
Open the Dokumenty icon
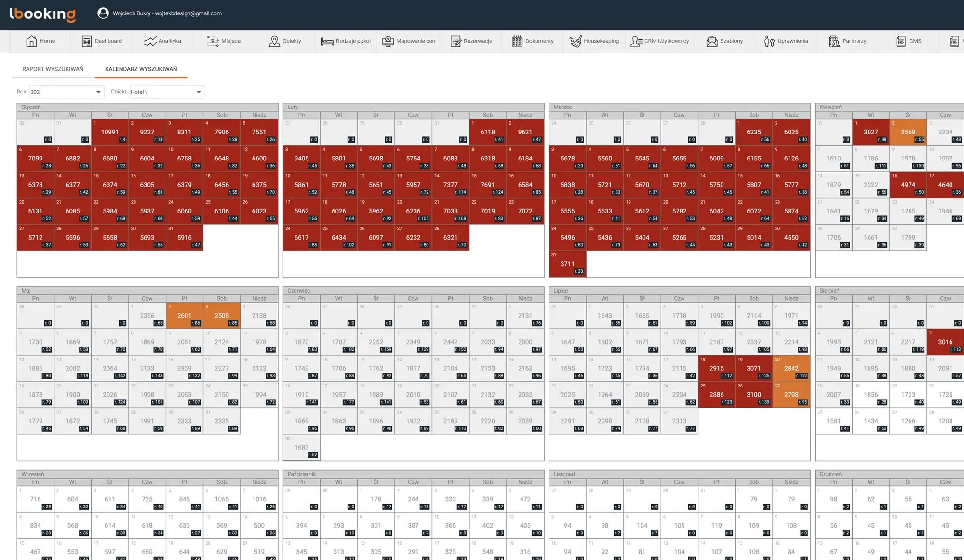(x=517, y=41)
